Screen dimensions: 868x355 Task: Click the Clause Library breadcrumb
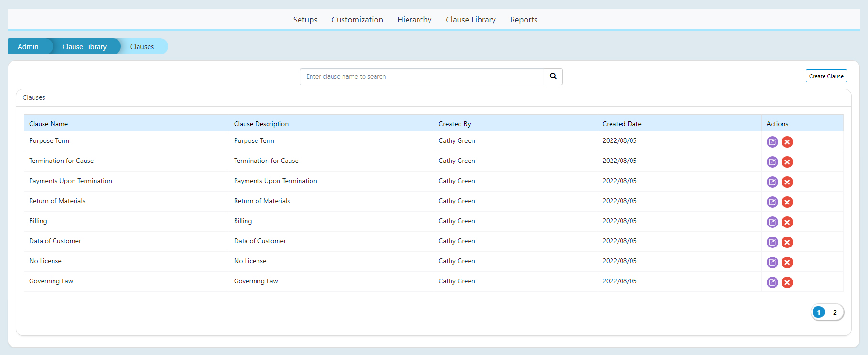point(84,47)
